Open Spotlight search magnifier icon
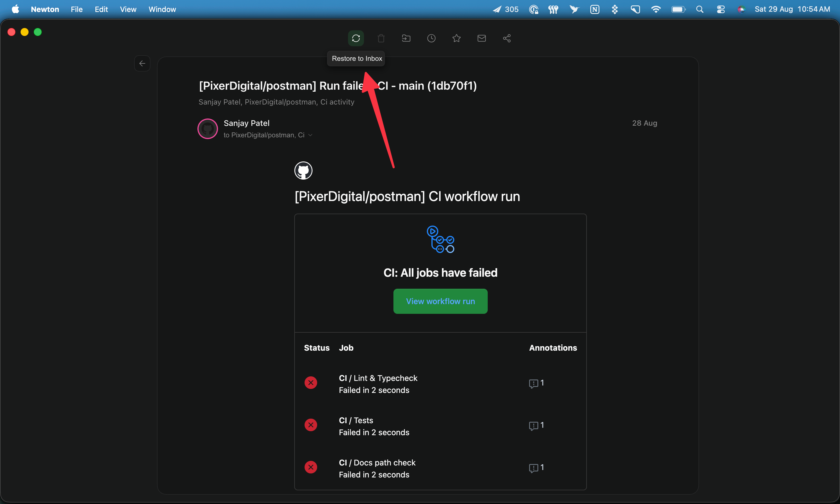The width and height of the screenshot is (840, 504). pyautogui.click(x=700, y=9)
